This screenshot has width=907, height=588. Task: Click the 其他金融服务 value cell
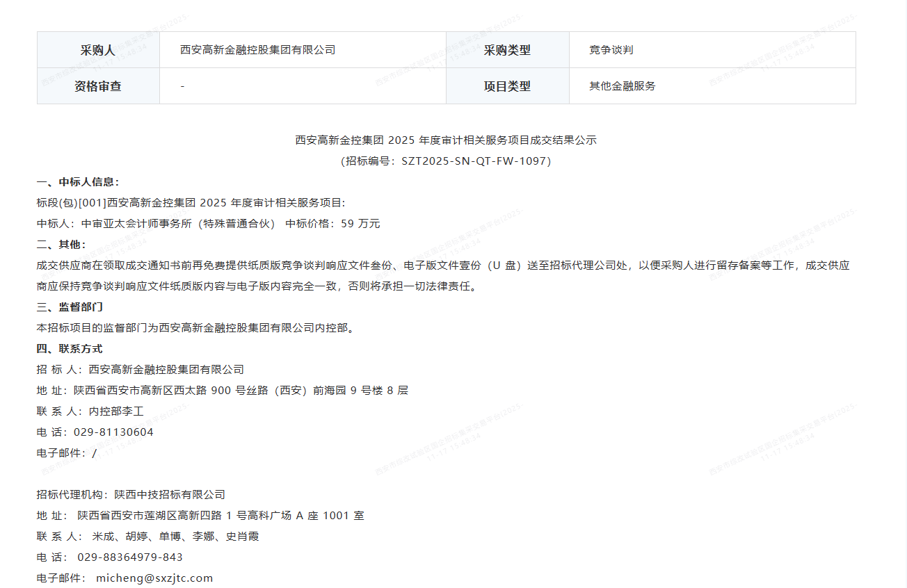coord(622,86)
